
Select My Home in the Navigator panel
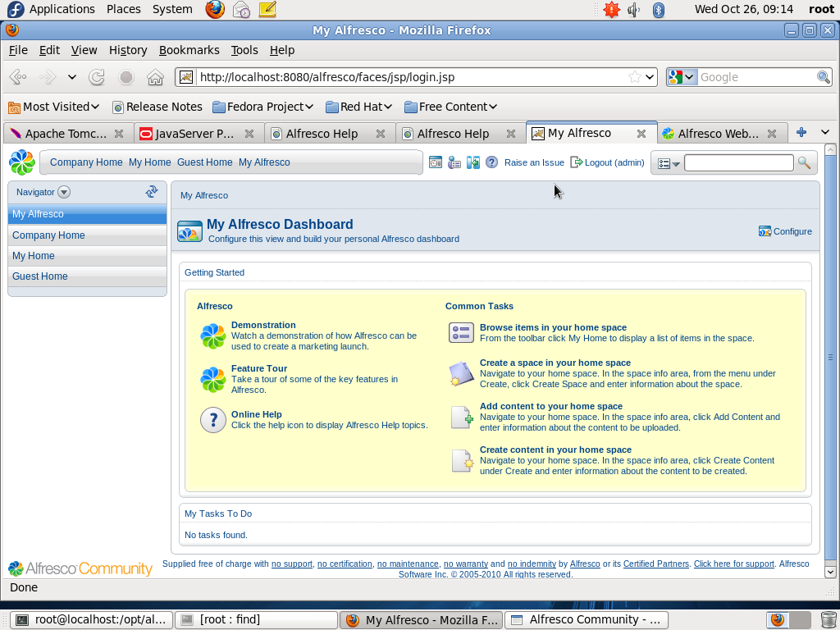coord(87,256)
